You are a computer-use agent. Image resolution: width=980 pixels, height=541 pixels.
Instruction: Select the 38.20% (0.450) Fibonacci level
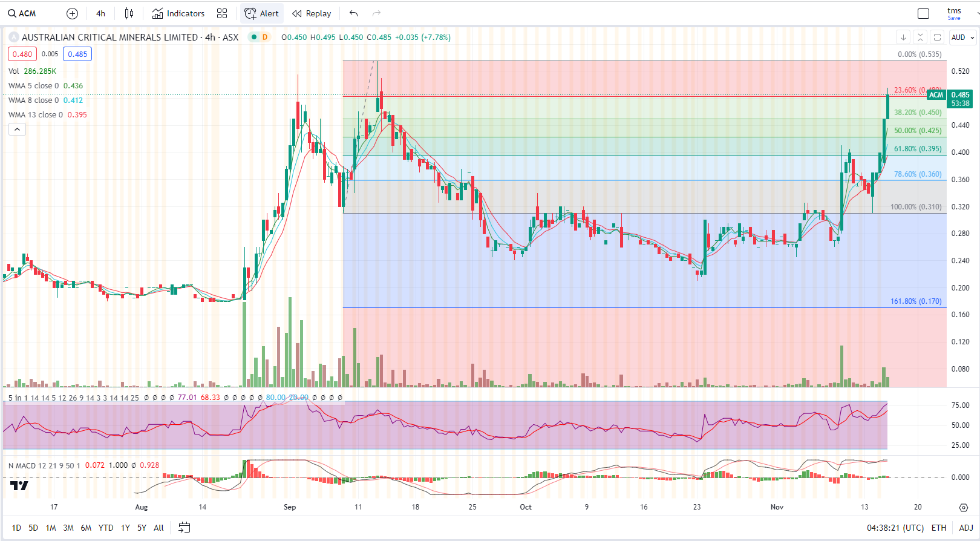point(918,113)
